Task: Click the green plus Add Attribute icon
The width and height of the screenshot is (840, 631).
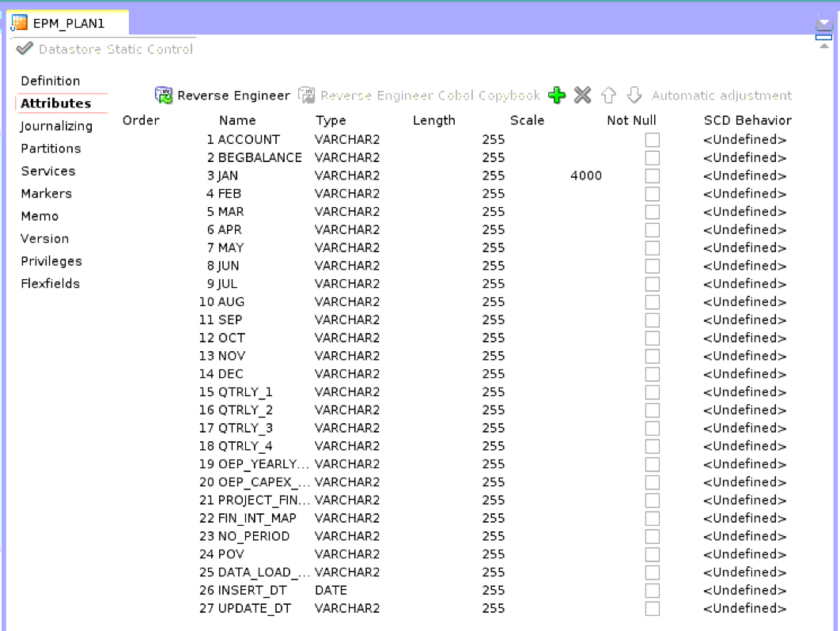Action: tap(557, 96)
